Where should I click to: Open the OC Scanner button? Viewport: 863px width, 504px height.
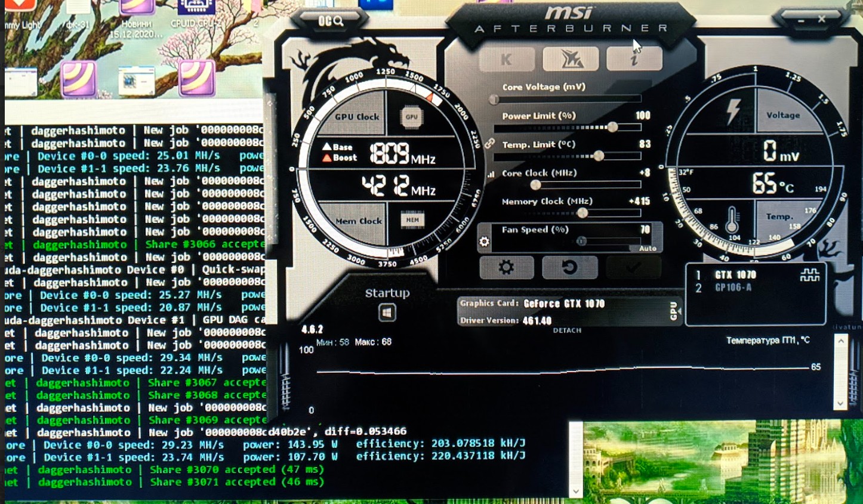(331, 21)
